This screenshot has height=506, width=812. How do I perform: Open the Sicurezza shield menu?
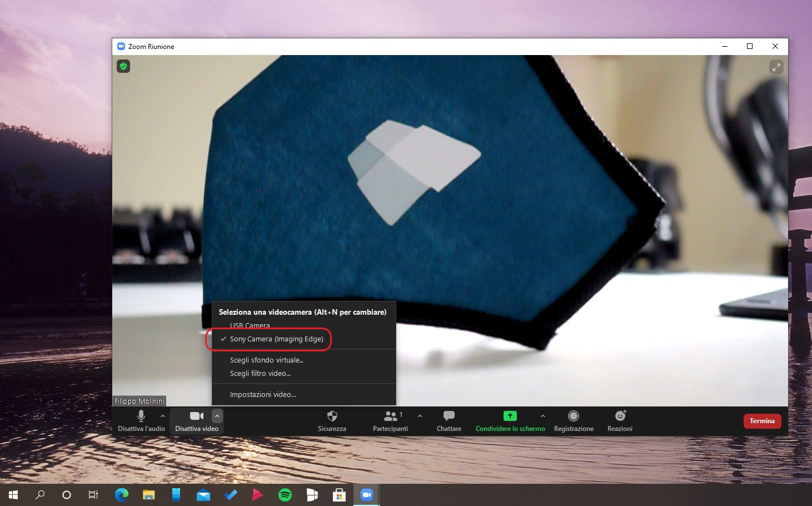pyautogui.click(x=332, y=421)
